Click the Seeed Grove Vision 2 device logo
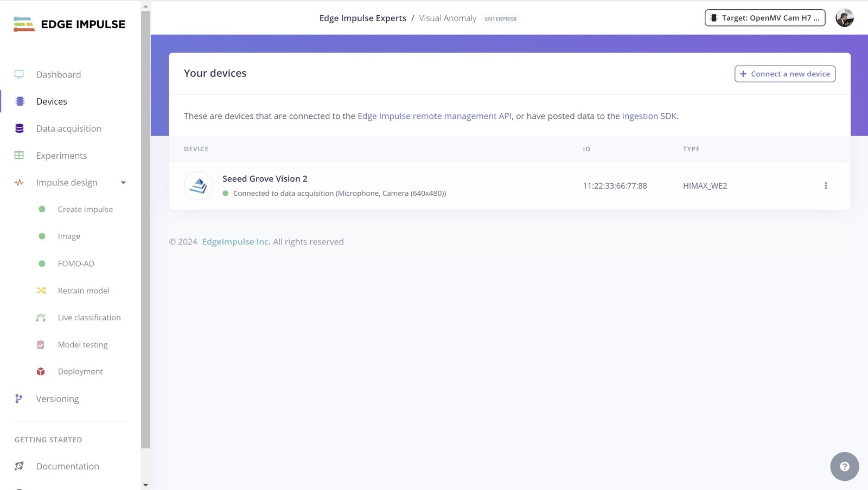The width and height of the screenshot is (868, 490). 199,186
